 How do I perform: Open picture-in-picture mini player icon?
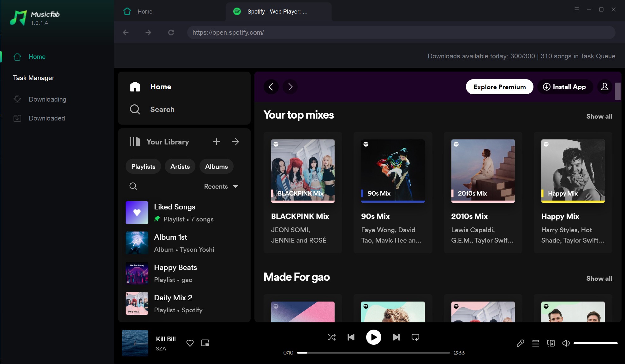[205, 343]
